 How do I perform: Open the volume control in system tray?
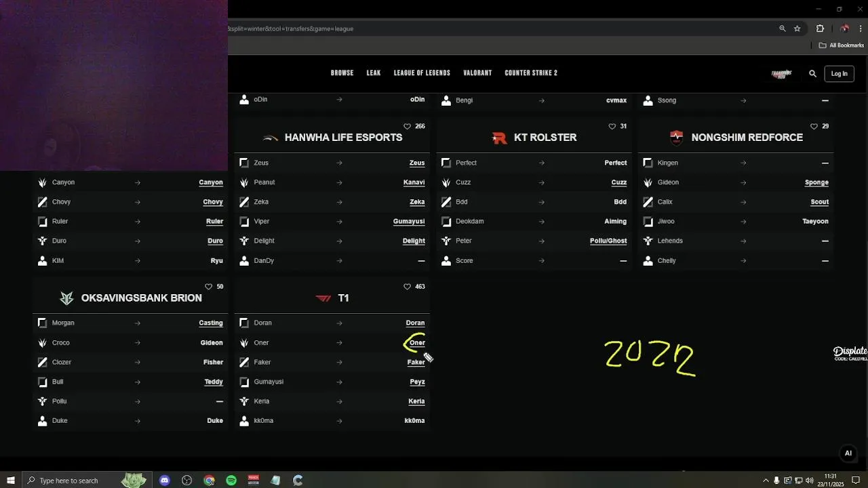click(x=809, y=481)
